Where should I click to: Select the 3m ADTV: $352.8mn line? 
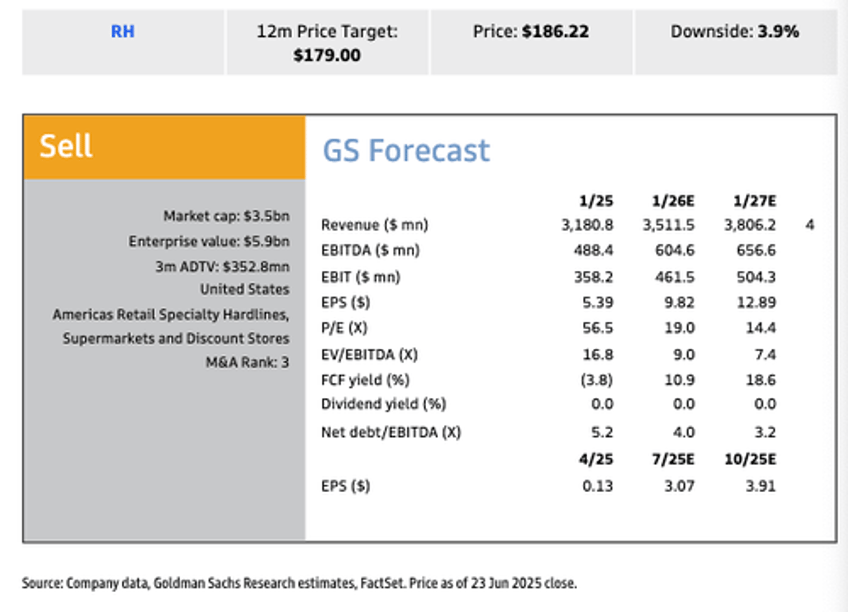(x=222, y=267)
